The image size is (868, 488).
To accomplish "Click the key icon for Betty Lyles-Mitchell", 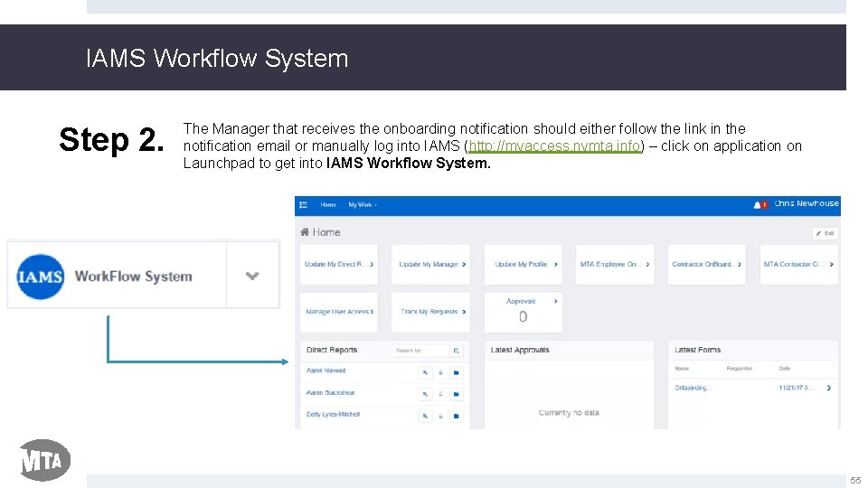I will 425,416.
